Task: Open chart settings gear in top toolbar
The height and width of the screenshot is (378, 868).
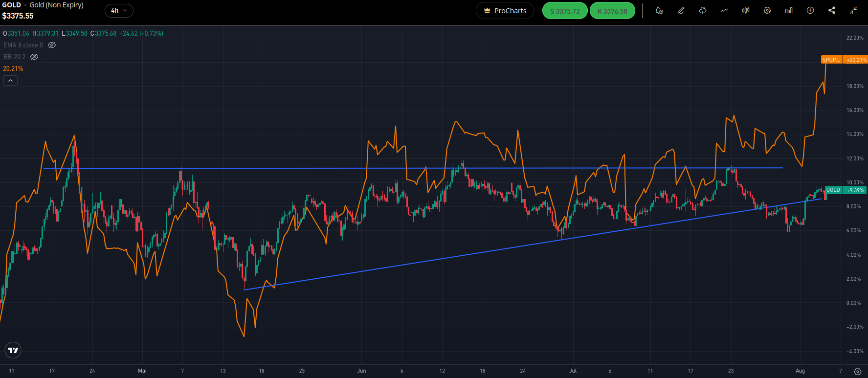Action: tap(767, 10)
